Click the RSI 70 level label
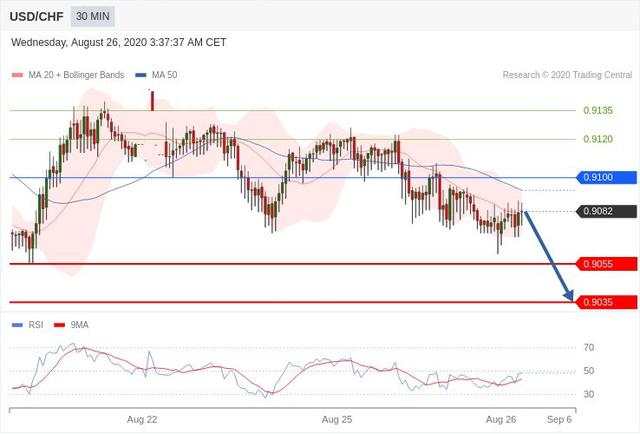The width and height of the screenshot is (640, 434). [589, 347]
